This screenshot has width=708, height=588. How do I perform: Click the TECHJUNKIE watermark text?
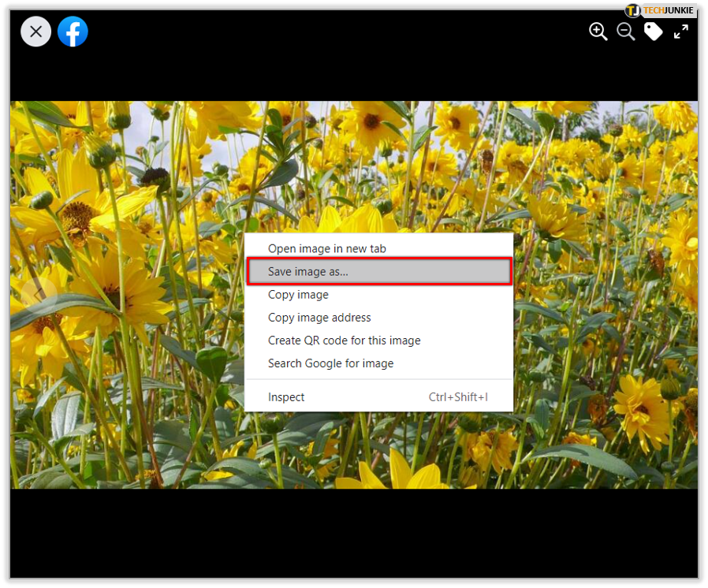coord(668,10)
